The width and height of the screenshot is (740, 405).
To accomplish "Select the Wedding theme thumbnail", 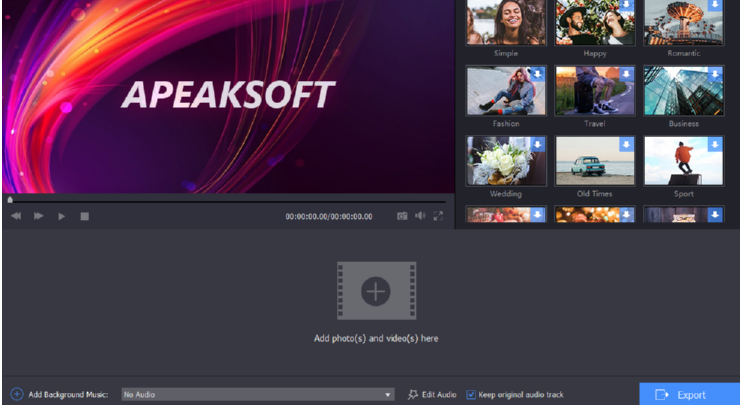I will point(506,161).
